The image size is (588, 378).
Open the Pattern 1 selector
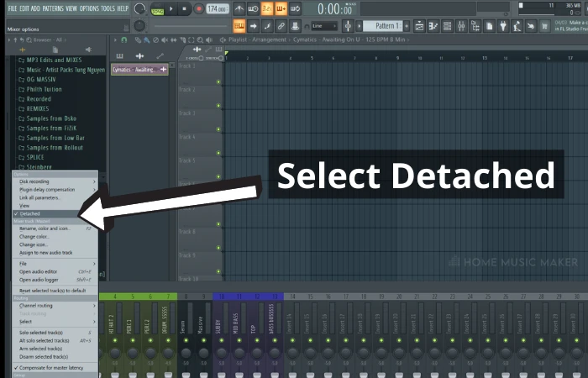[x=384, y=26]
